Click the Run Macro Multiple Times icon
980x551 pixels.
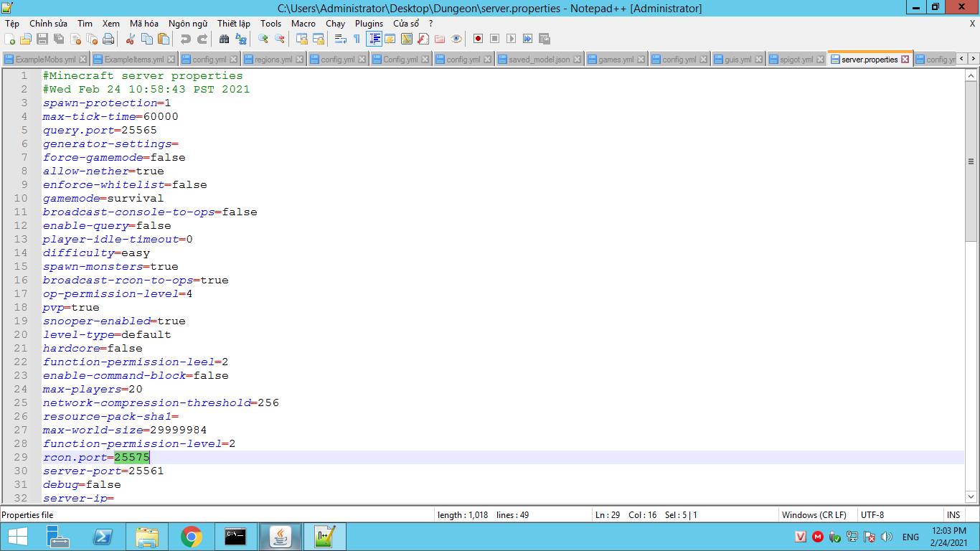528,39
